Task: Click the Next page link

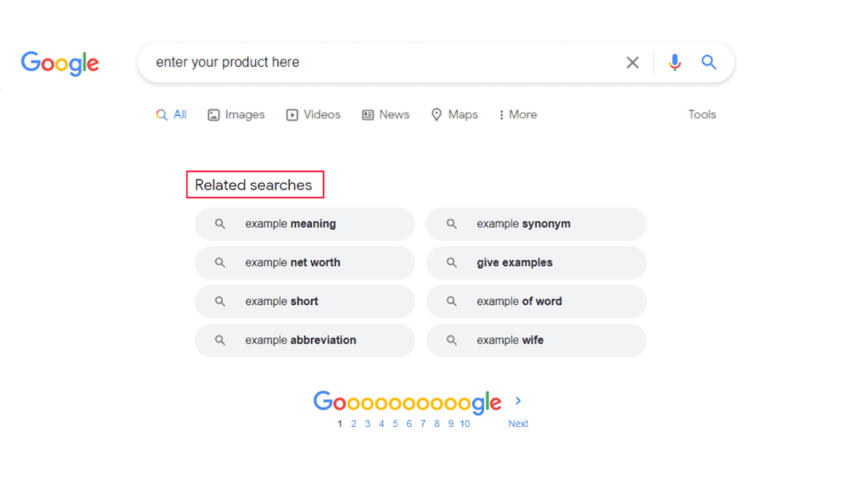Action: point(518,423)
